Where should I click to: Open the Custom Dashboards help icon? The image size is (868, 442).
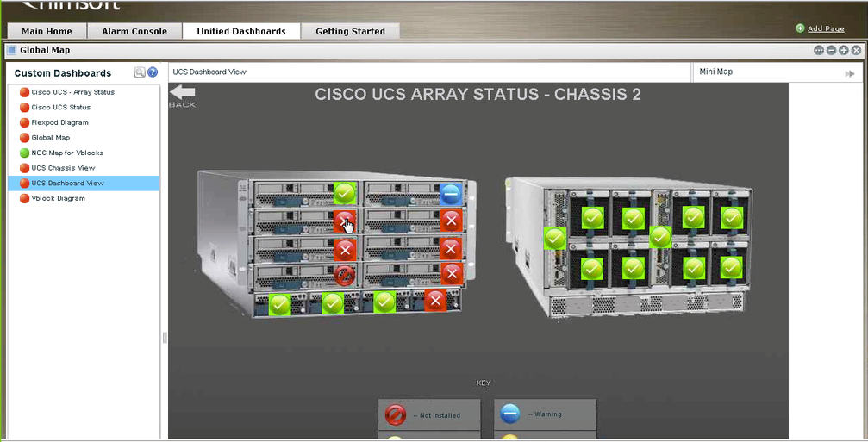click(x=153, y=73)
